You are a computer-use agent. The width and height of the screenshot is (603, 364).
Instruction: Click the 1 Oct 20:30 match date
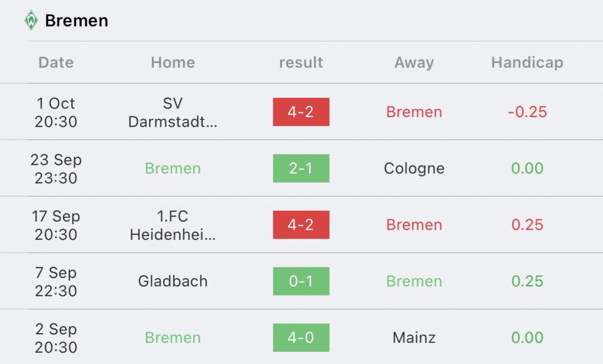56,112
